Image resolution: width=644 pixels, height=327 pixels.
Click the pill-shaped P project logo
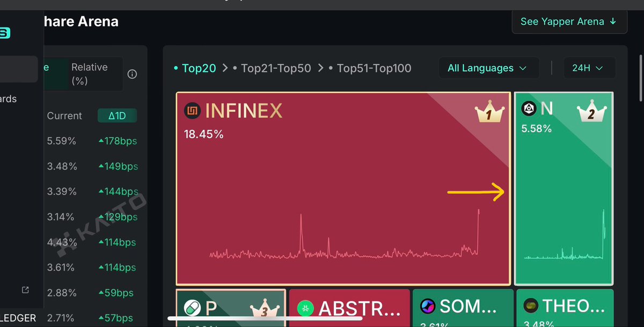192,308
